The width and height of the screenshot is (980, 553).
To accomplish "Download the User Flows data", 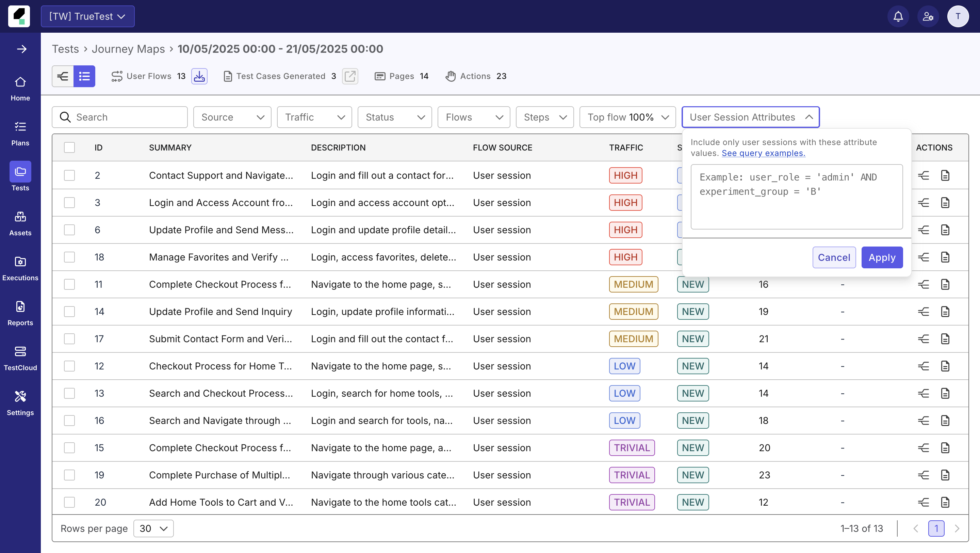I will [199, 76].
